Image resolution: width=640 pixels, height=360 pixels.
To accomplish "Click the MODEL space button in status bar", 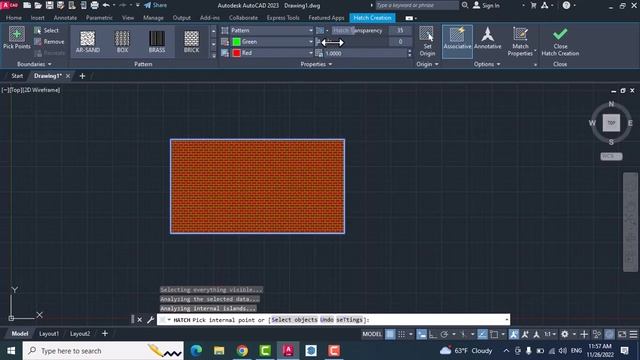I will click(x=372, y=334).
